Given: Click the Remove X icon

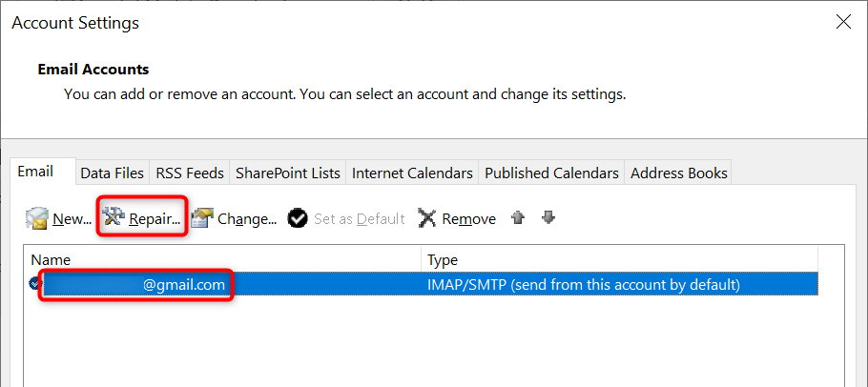Looking at the screenshot, I should coord(427,218).
